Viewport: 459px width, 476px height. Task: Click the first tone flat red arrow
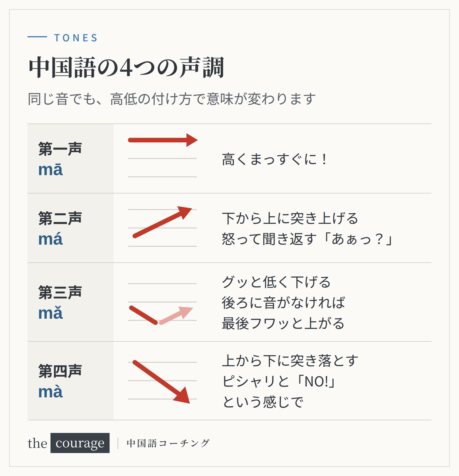pyautogui.click(x=163, y=140)
